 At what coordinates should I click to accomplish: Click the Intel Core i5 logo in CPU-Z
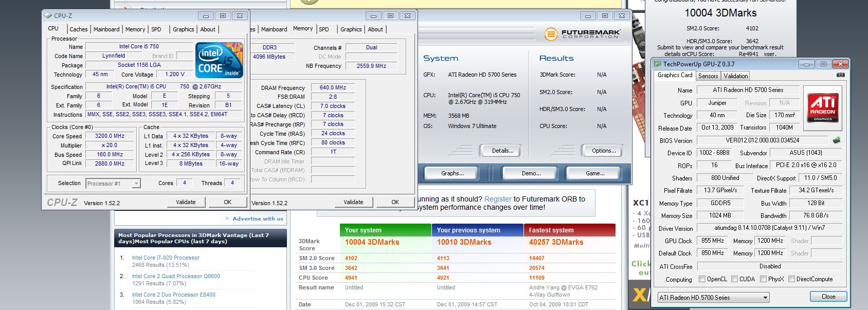point(219,60)
